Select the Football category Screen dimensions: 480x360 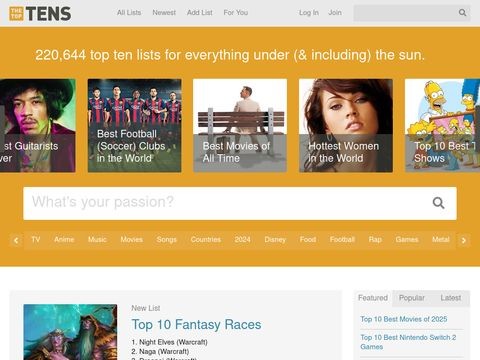[x=342, y=240]
